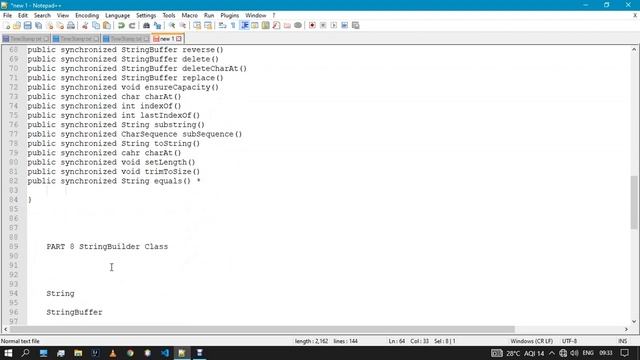Screen dimensions: 640x360
Task: Undo the last edit via toolbar
Action: tap(121, 25)
